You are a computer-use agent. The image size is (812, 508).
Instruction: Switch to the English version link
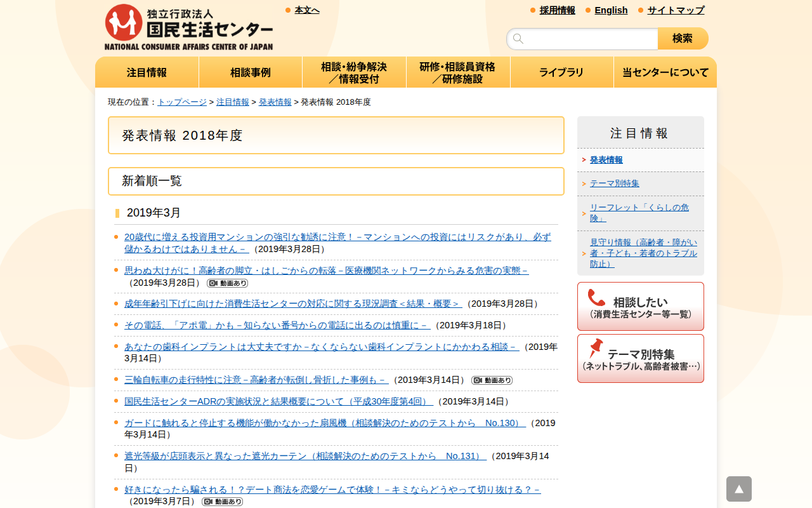click(x=611, y=10)
